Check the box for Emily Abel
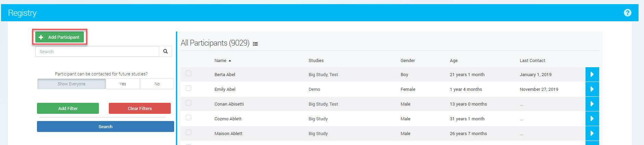The image size is (644, 145). 189,88
